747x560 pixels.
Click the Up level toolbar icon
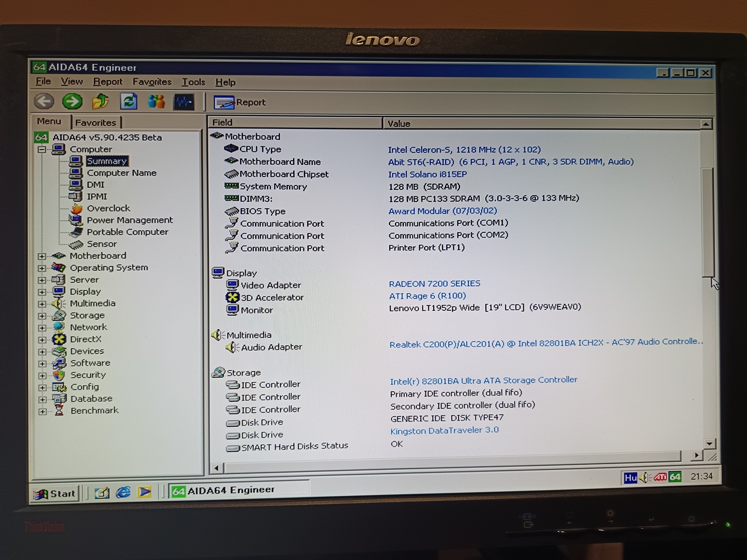(101, 102)
